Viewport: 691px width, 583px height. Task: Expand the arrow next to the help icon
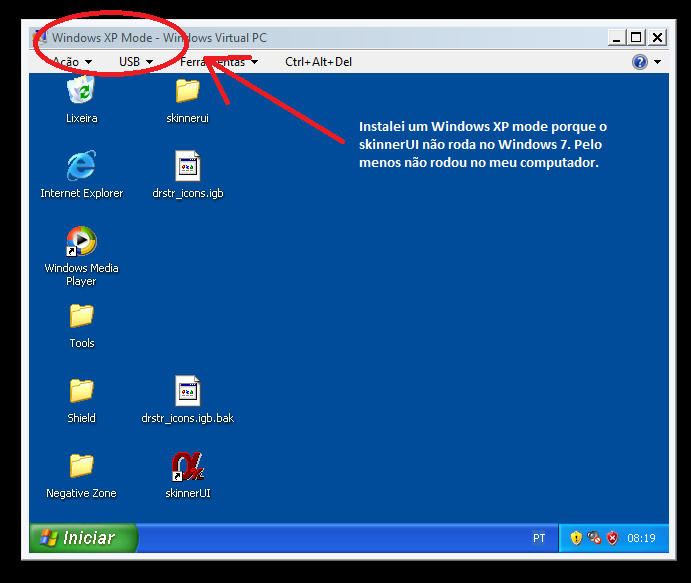[658, 62]
